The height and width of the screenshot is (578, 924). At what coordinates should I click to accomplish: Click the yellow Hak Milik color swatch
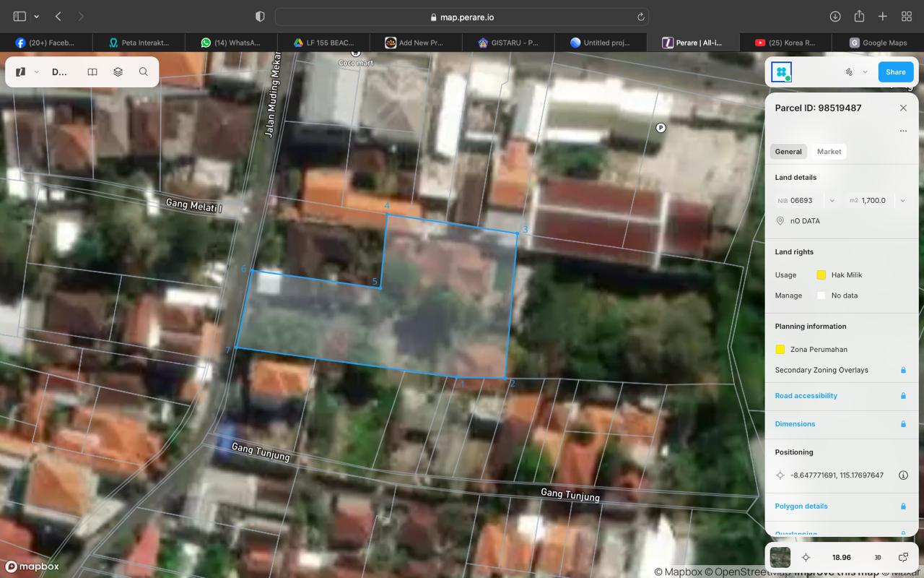(821, 275)
